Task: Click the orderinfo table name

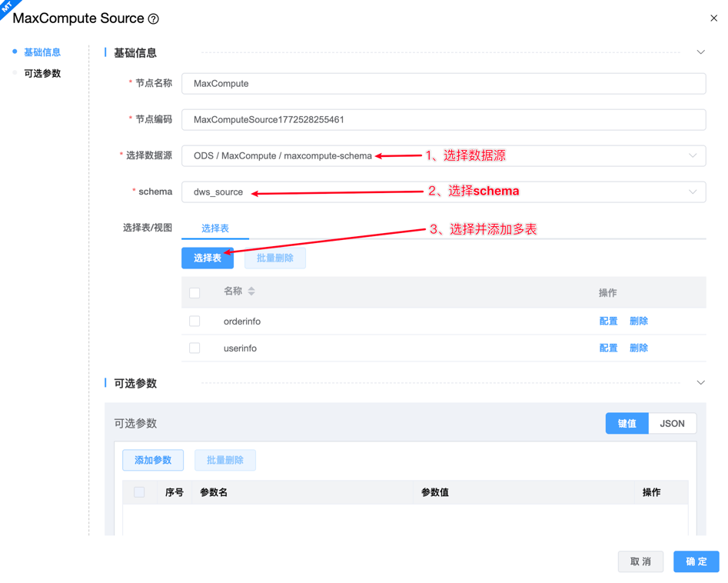Action: pyautogui.click(x=242, y=321)
